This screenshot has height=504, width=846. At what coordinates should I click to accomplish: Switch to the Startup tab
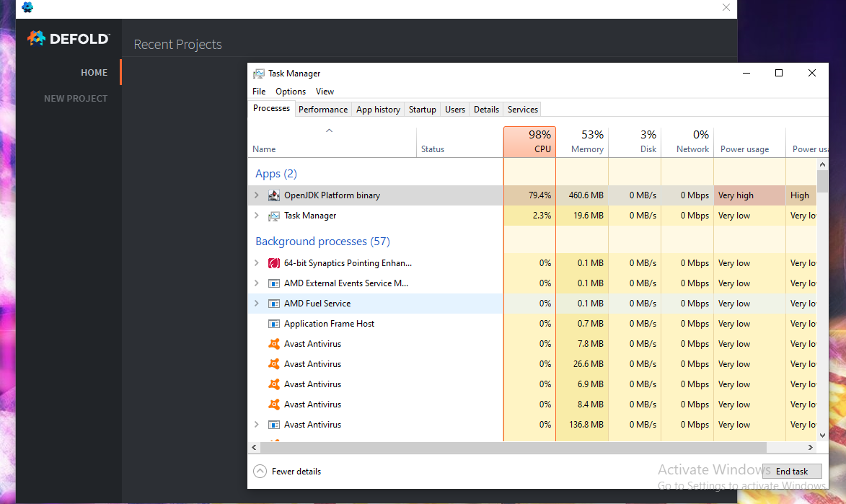pos(422,109)
